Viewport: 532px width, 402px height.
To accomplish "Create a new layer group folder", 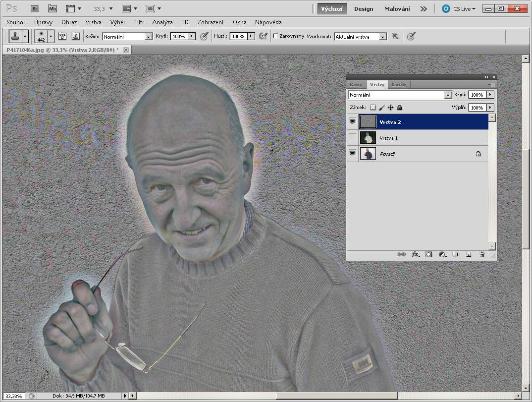I will 455,254.
